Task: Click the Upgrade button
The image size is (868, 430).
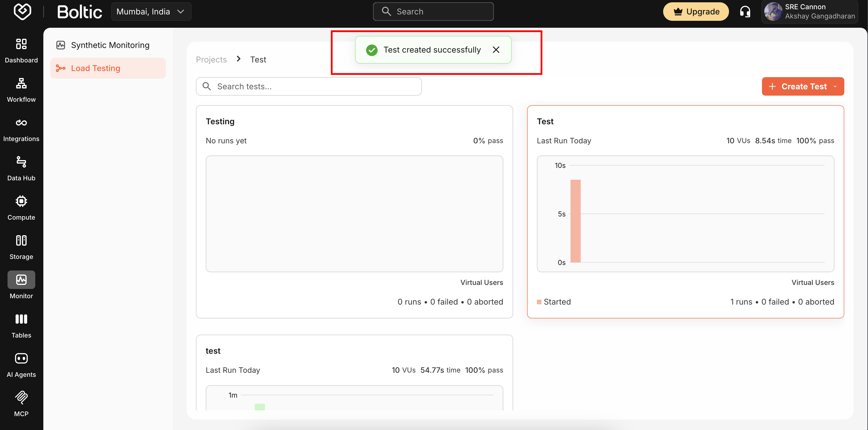Action: pyautogui.click(x=695, y=11)
